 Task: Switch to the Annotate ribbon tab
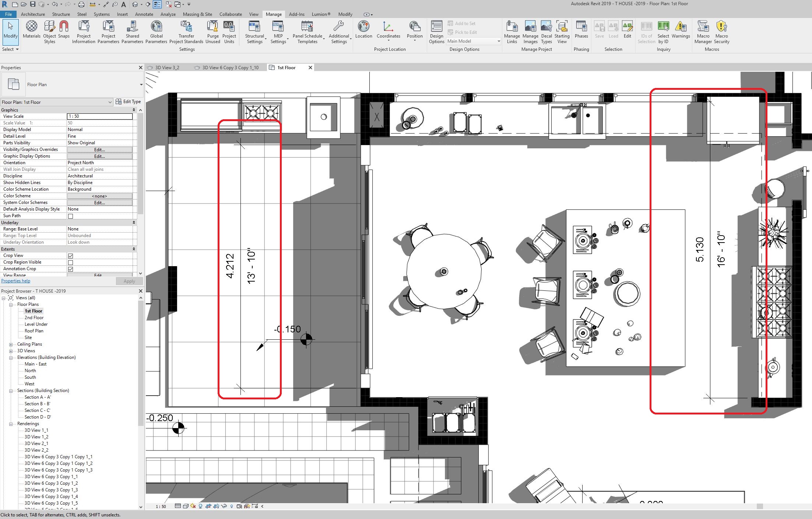tap(144, 14)
